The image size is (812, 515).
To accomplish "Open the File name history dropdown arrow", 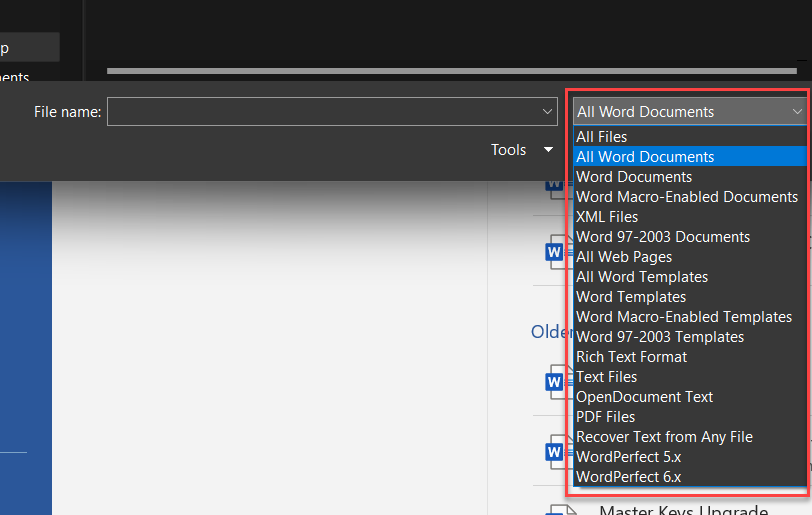I will (x=547, y=111).
